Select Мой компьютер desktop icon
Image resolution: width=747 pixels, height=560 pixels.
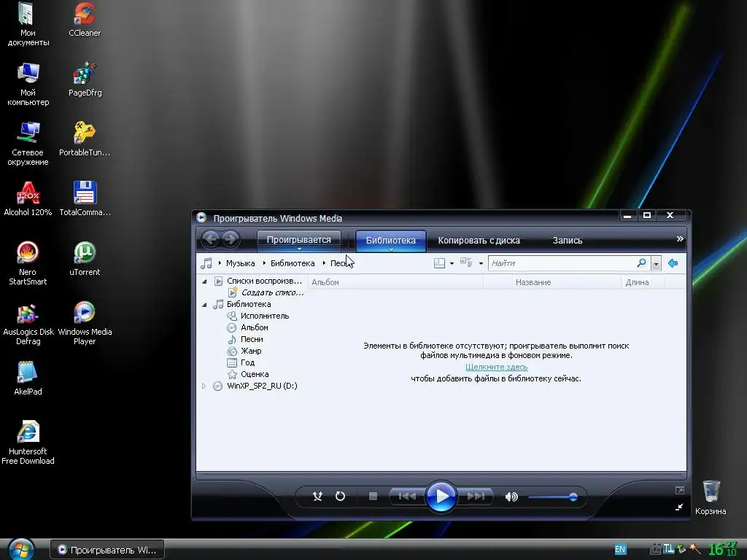28,84
